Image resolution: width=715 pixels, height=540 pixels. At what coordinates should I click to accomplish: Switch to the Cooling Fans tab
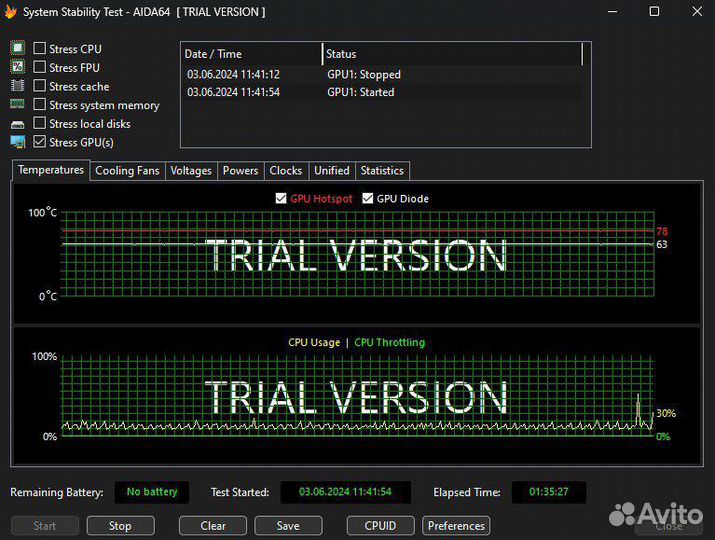(127, 171)
